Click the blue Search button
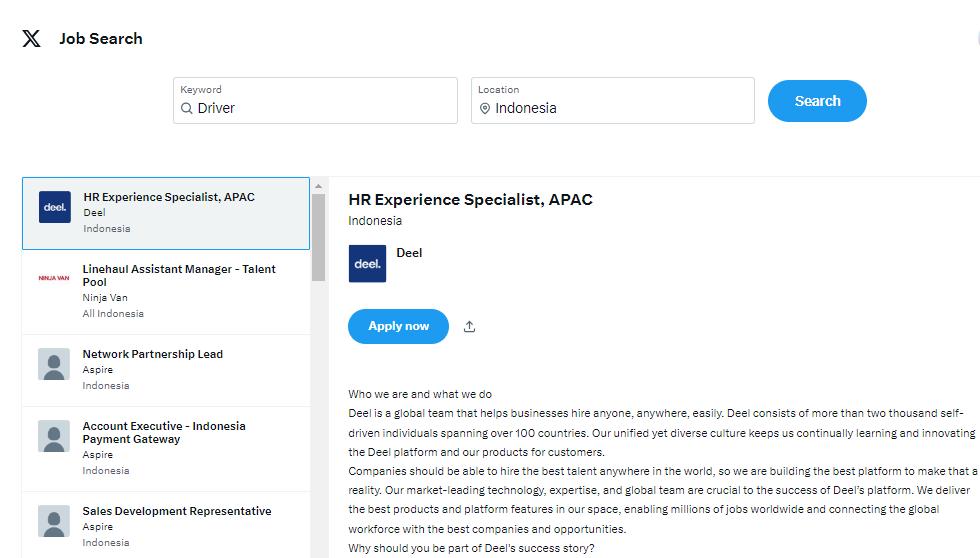Image resolution: width=980 pixels, height=558 pixels. tap(817, 101)
